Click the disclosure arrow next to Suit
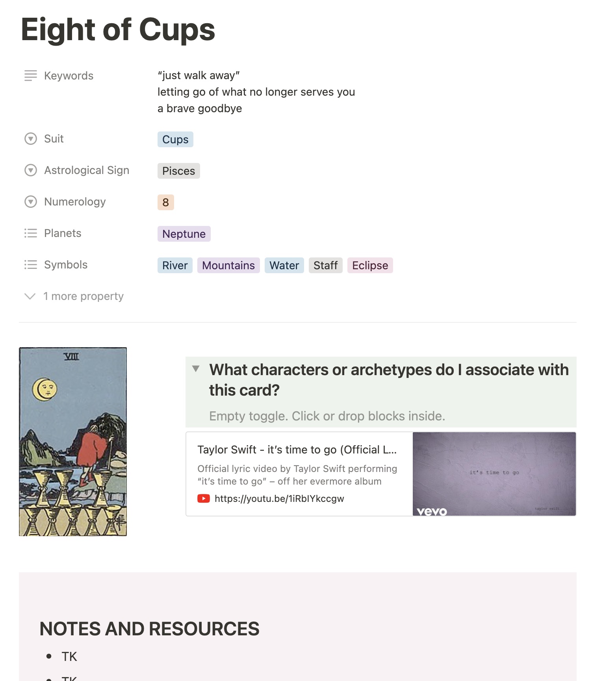616x681 pixels. [30, 139]
